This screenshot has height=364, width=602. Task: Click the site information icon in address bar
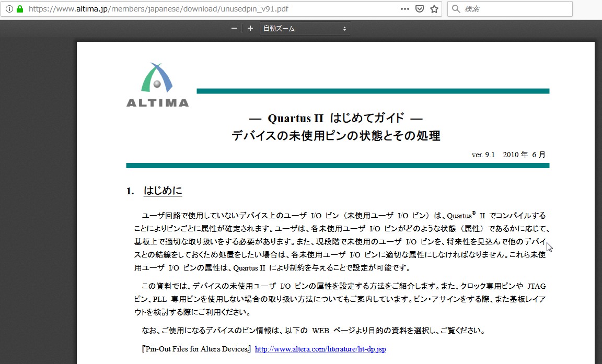[9, 8]
